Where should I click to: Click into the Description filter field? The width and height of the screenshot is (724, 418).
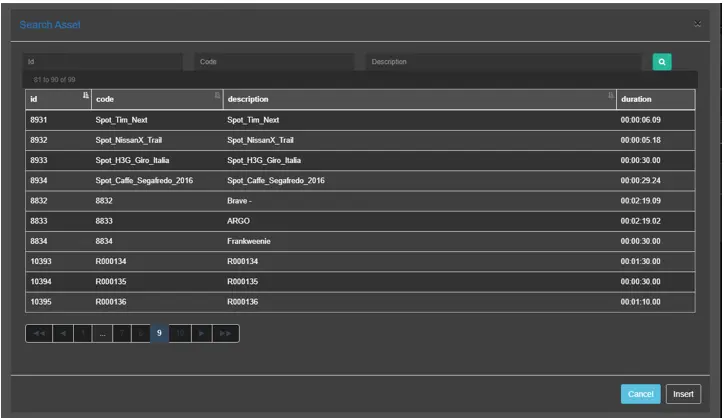[x=504, y=62]
